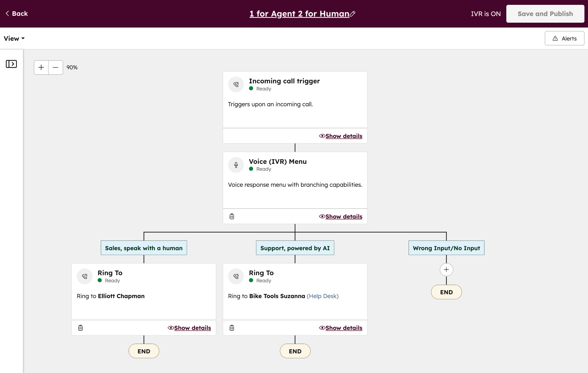Expand the left sidebar using the panel icon
The height and width of the screenshot is (373, 588).
[11, 64]
